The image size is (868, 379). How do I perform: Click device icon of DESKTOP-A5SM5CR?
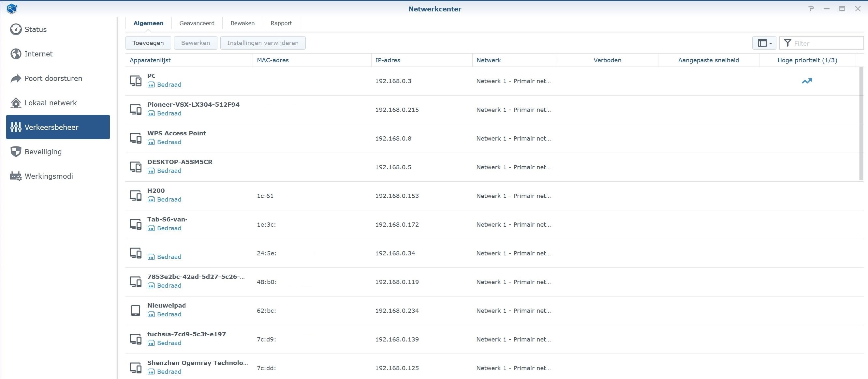point(136,167)
